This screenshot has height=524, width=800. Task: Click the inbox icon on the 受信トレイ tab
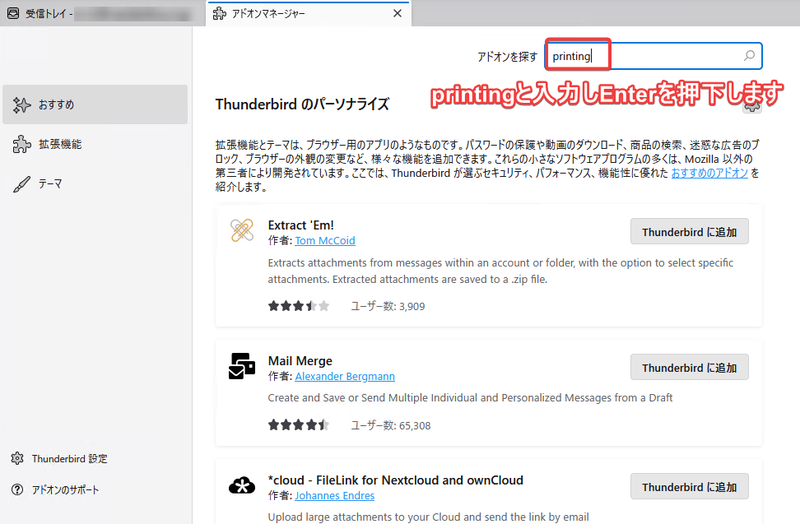click(13, 13)
